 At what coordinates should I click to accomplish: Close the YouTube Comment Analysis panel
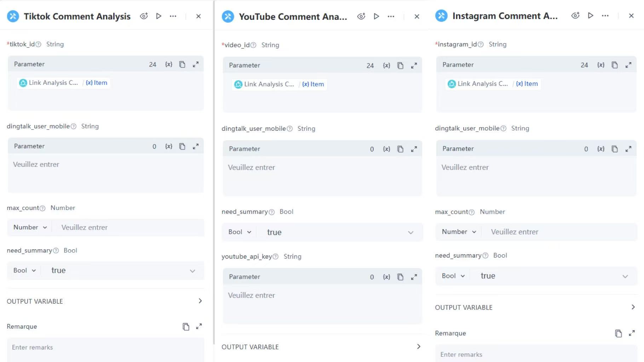tap(417, 16)
